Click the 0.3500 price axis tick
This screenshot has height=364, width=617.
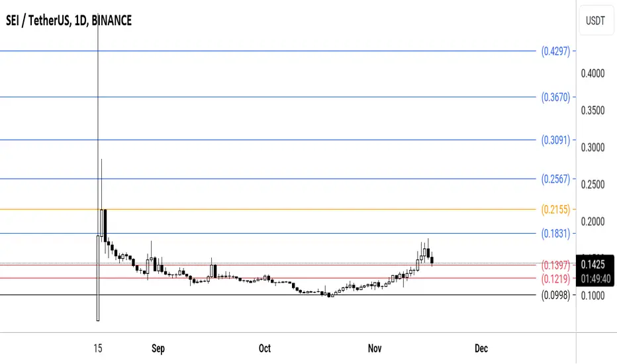[593, 111]
